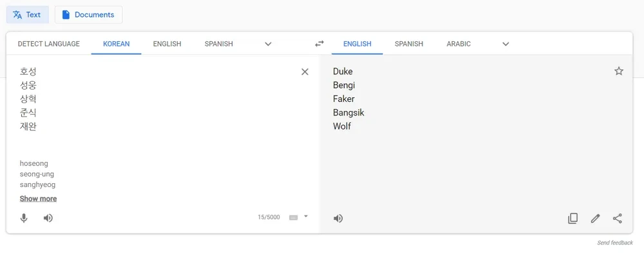Open the Send feedback link

(615, 243)
